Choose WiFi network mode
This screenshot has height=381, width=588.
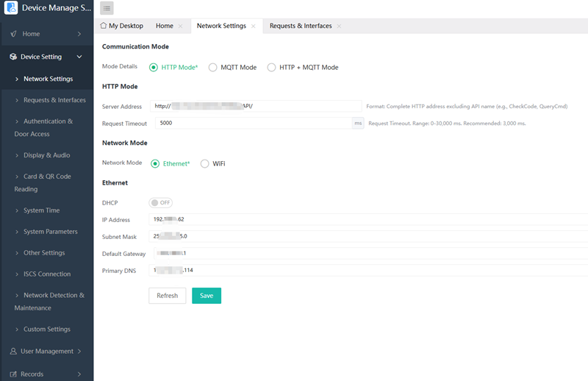click(205, 164)
